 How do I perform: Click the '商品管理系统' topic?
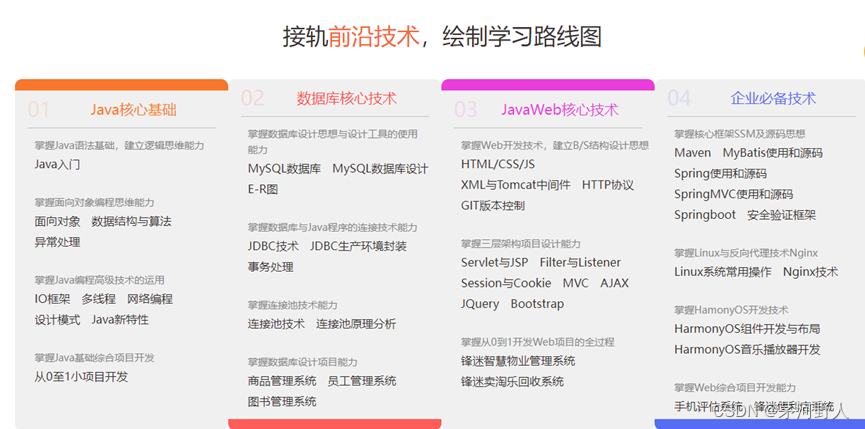pyautogui.click(x=282, y=380)
